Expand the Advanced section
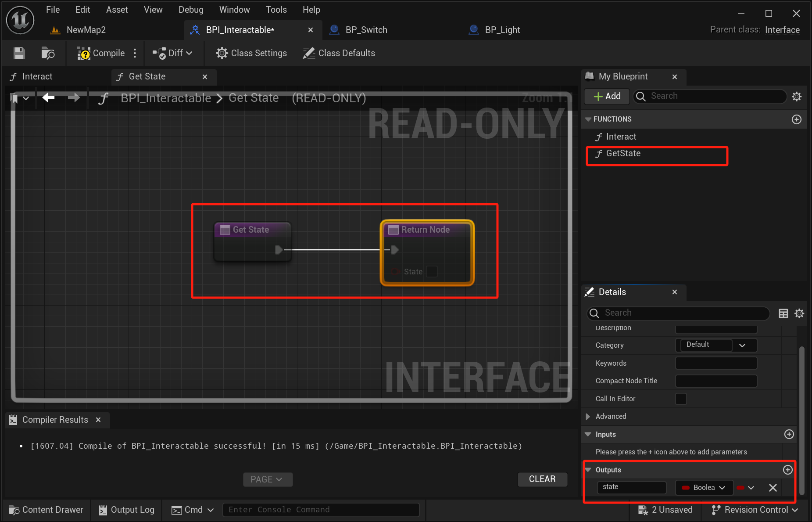The height and width of the screenshot is (522, 812). (x=588, y=416)
